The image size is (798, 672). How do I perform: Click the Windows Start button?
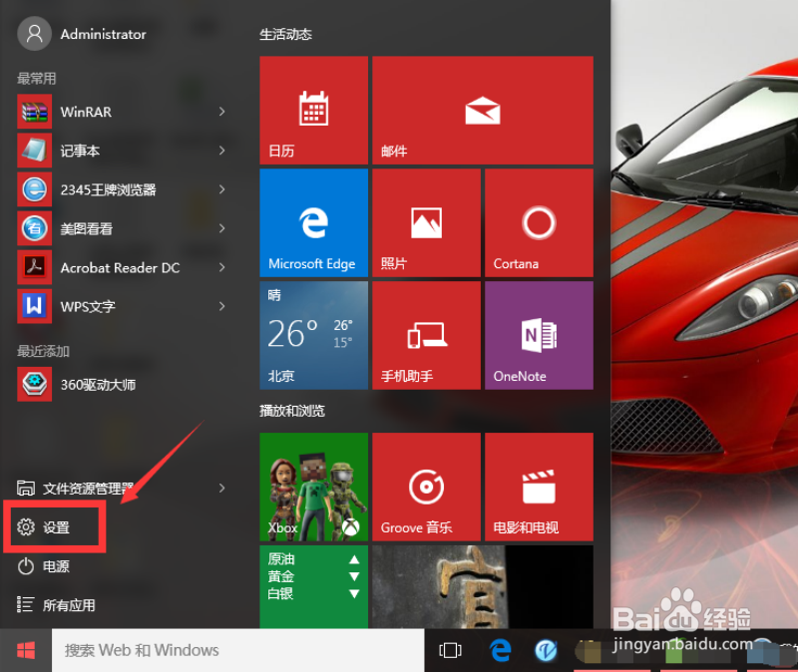click(26, 650)
